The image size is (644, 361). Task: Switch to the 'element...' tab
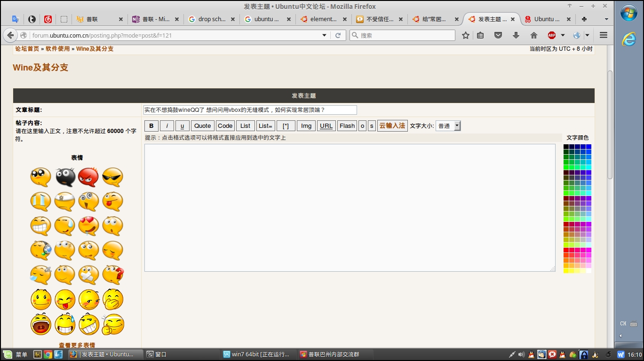(323, 19)
